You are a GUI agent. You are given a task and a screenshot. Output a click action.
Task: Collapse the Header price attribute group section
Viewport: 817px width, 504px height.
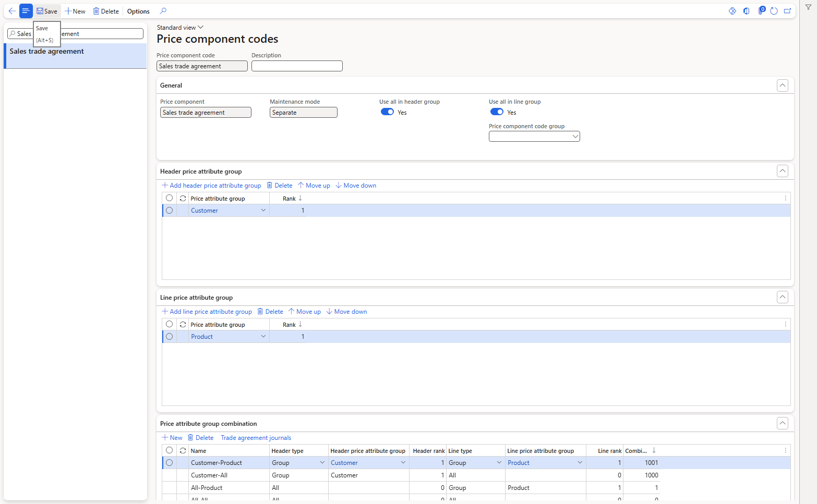pyautogui.click(x=783, y=171)
